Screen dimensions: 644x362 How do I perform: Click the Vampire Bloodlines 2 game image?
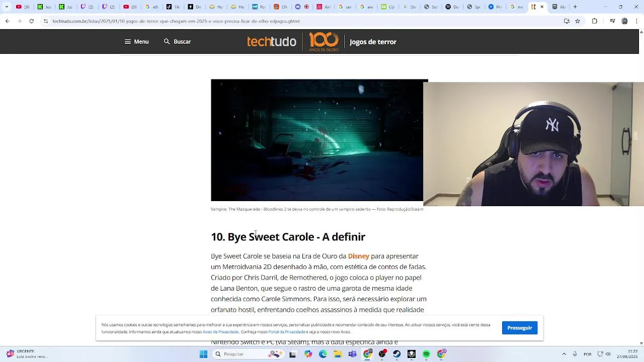[x=317, y=140]
